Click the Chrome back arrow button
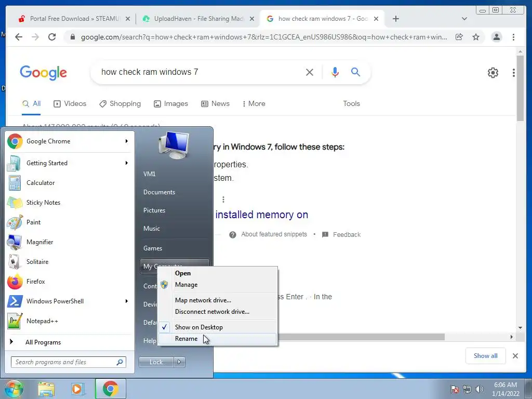Viewport: 532px width, 399px height. coord(19,37)
